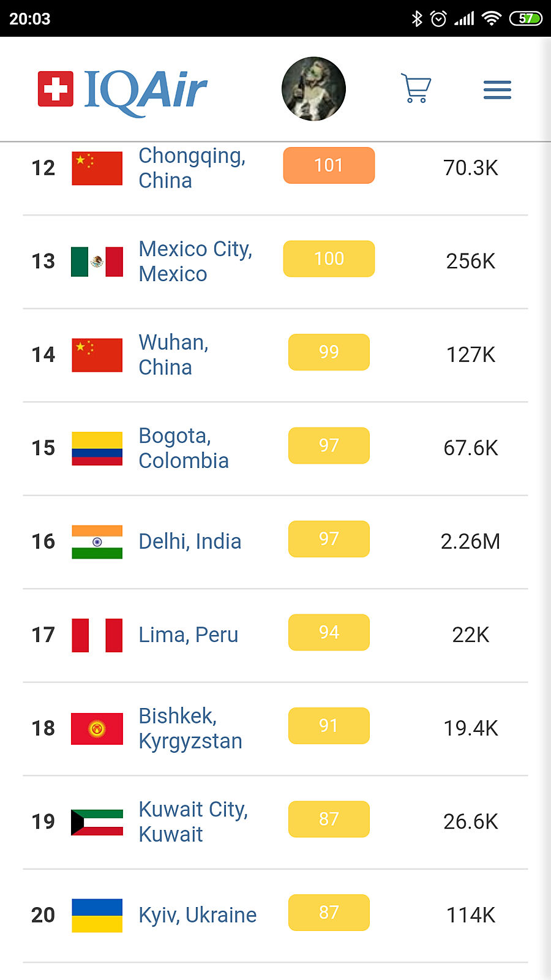Open the IQAir home logo
The width and height of the screenshot is (551, 980).
[122, 91]
